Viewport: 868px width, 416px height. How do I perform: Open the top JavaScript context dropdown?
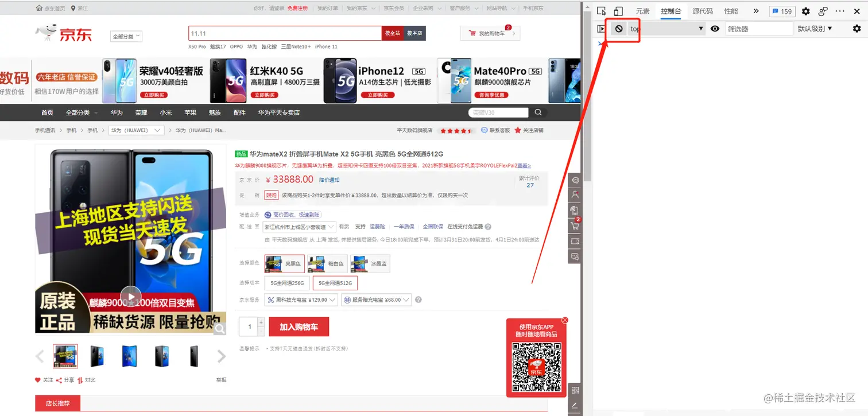point(666,29)
